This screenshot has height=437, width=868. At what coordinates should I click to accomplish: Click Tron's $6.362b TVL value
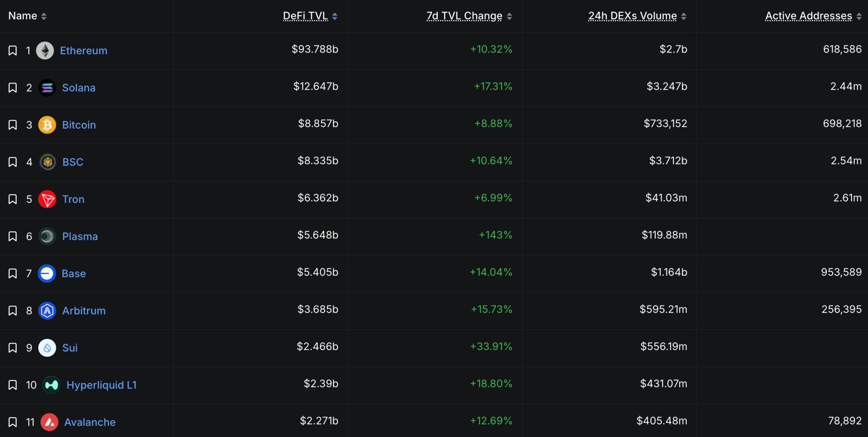(318, 197)
